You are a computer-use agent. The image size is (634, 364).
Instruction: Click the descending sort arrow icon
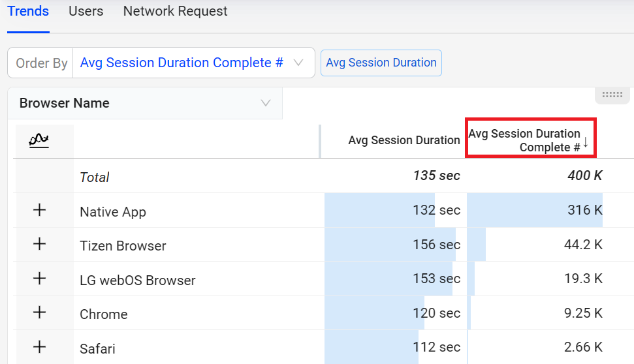click(586, 143)
